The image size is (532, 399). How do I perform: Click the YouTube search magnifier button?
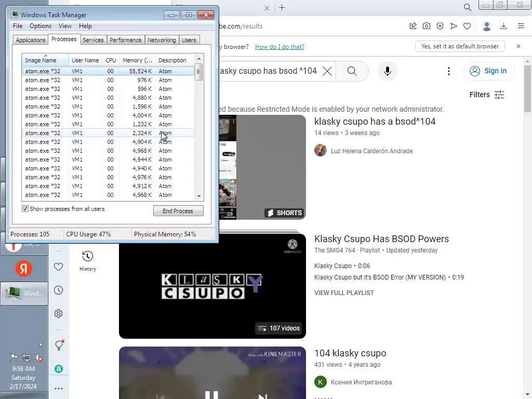click(352, 71)
